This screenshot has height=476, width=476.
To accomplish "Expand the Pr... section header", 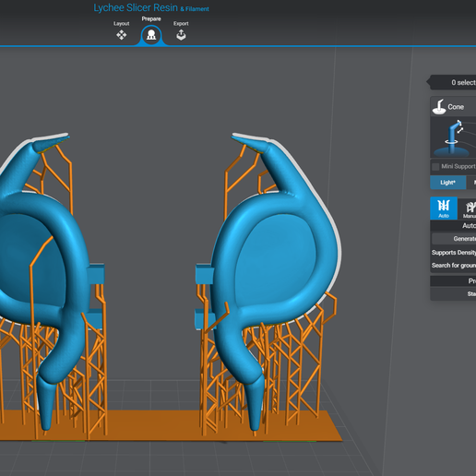I will [453, 281].
